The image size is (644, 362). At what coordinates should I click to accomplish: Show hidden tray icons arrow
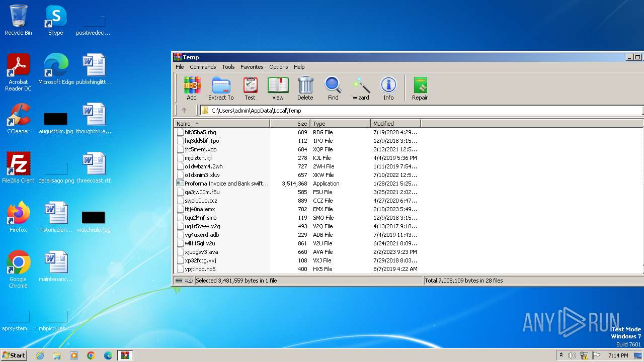(561, 355)
